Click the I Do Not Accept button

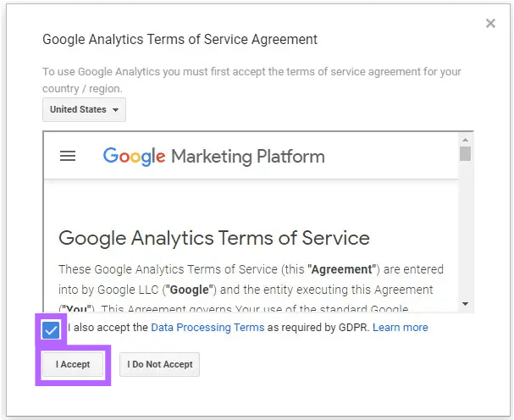[160, 364]
